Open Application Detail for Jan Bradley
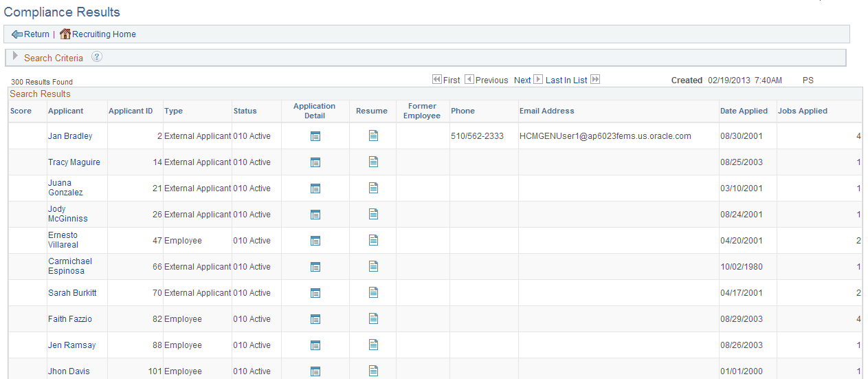868x379 pixels. (x=315, y=136)
